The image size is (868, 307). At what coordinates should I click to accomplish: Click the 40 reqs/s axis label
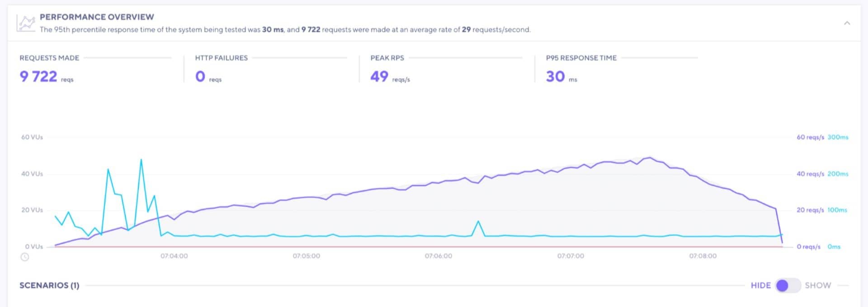[810, 174]
